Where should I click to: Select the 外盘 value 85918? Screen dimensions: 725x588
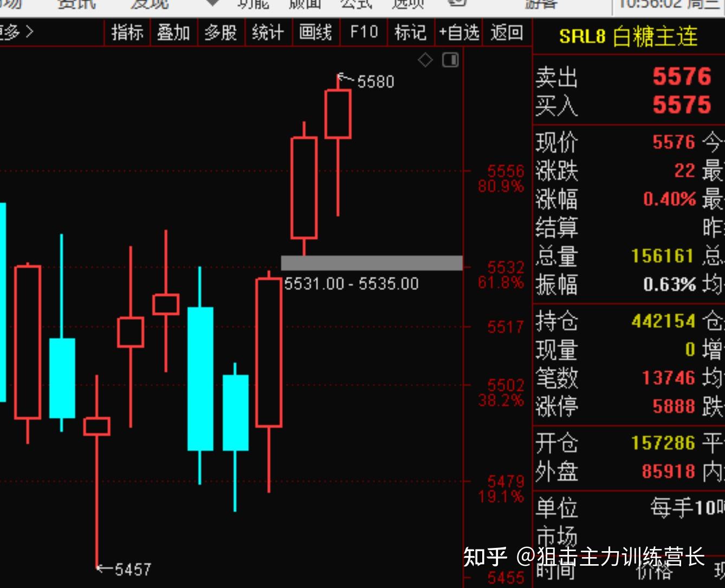pos(668,471)
